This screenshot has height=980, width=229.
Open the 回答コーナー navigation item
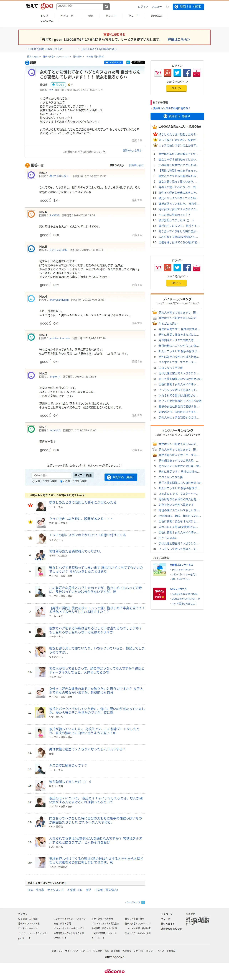[68, 16]
